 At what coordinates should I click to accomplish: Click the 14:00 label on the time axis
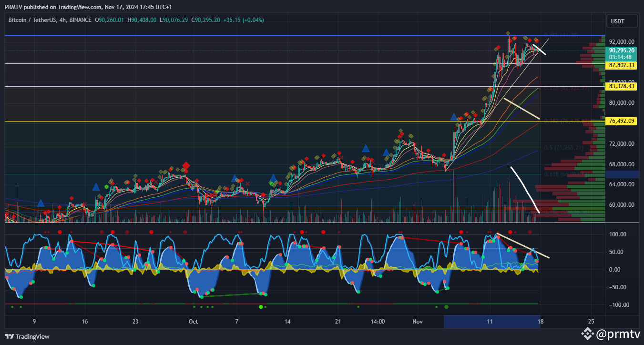pos(378,322)
